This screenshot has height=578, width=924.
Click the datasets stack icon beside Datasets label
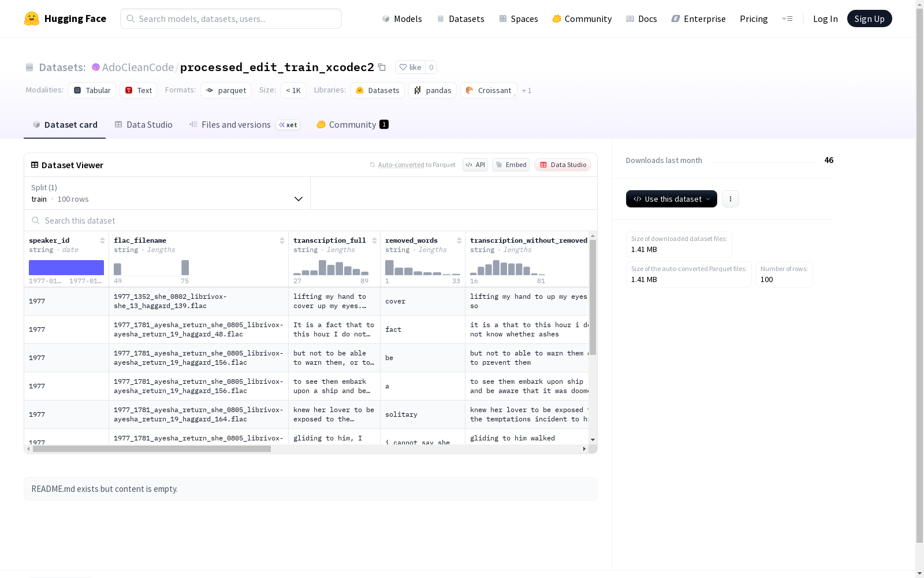(29, 67)
